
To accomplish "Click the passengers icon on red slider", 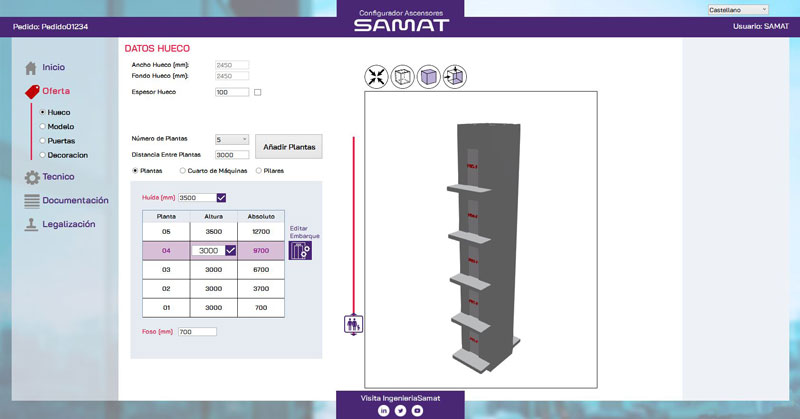I will click(353, 324).
